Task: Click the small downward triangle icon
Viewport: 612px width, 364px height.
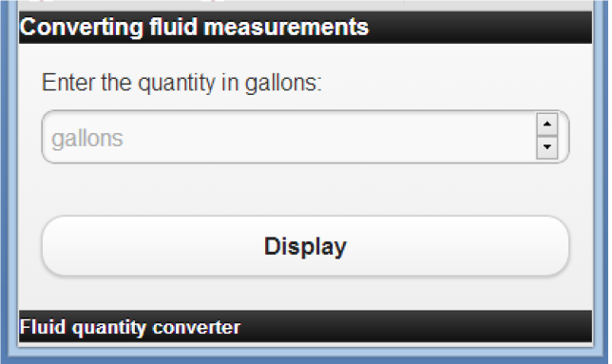Action: pos(546,147)
